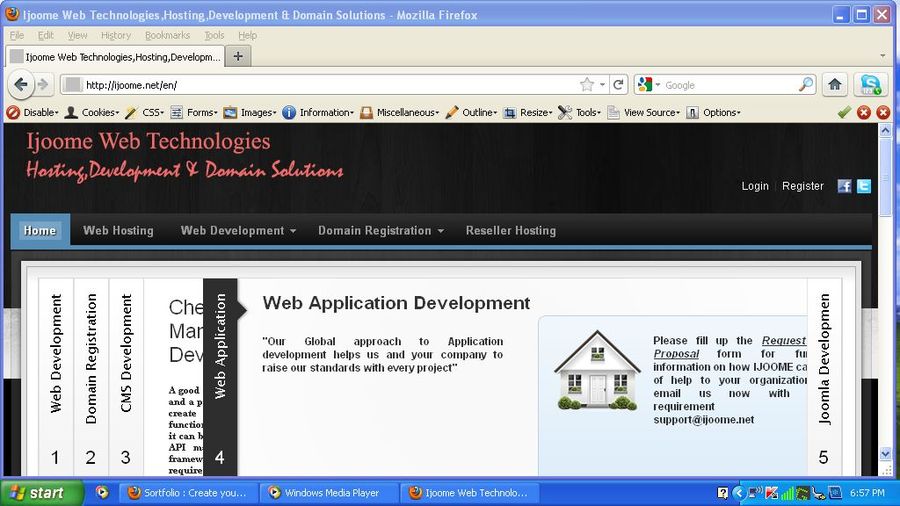Open the Edit menu
Screen dimensions: 900x506
coord(45,36)
